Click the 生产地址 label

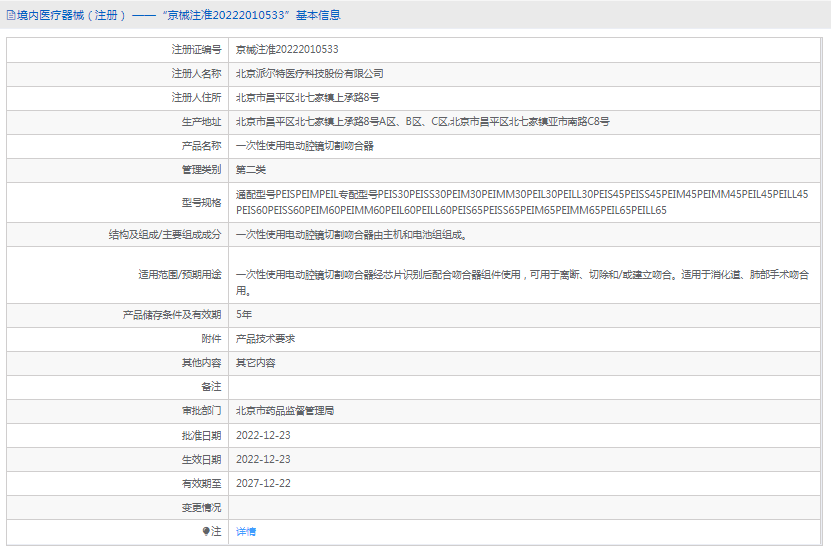pos(201,121)
